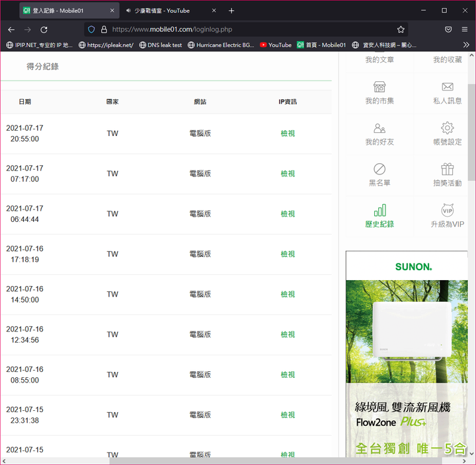The image size is (476, 465).
Task: Click 檢視 for 2021-07-17 06:44:44 login
Action: click(288, 214)
